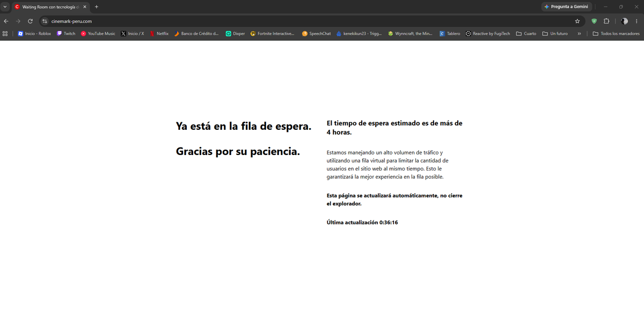The width and height of the screenshot is (644, 309).
Task: Click the heading Gracias por su paciencia.
Action: point(238,152)
